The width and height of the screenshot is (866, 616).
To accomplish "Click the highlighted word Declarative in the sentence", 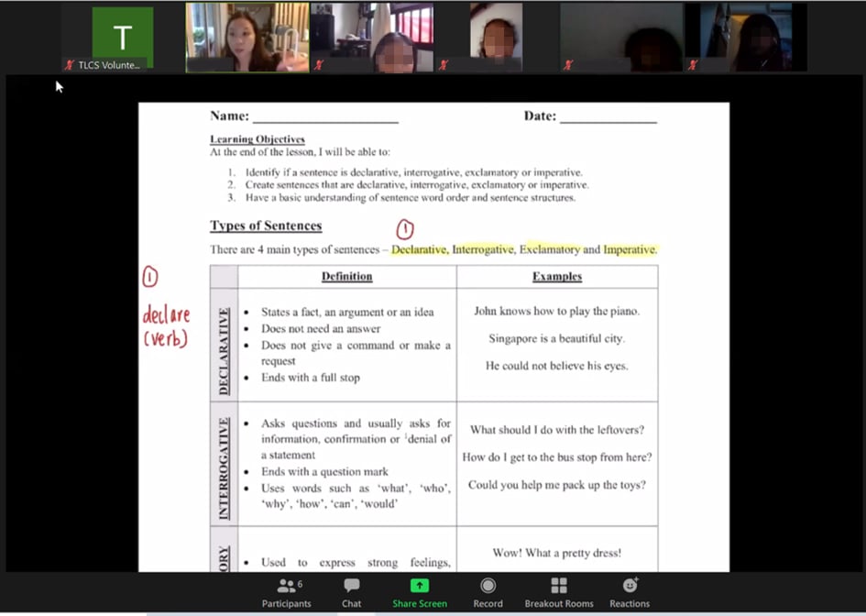I will point(419,249).
